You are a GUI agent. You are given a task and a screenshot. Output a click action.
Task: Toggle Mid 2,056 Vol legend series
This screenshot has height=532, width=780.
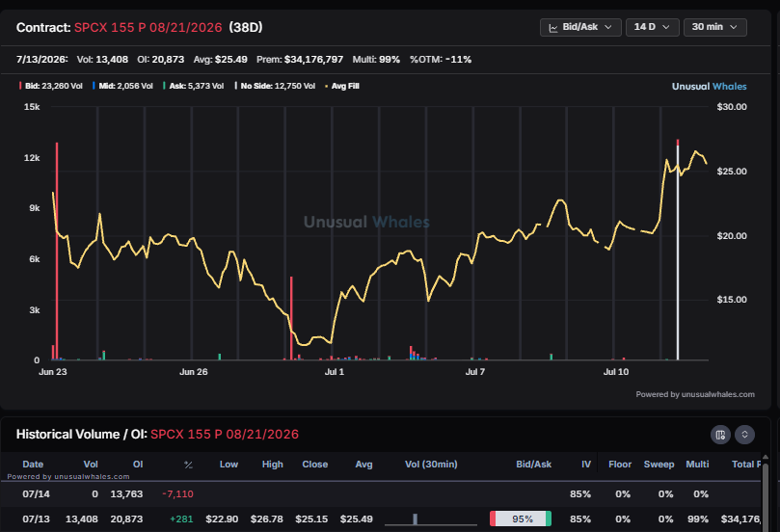[x=122, y=86]
